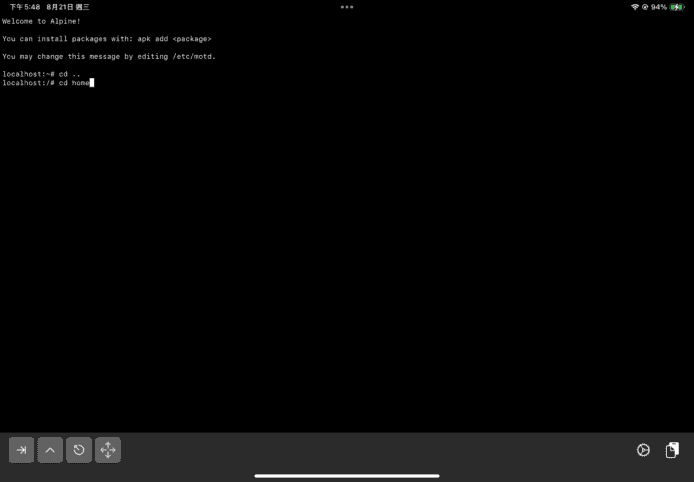Tap the home indicator bar

pos(347,475)
